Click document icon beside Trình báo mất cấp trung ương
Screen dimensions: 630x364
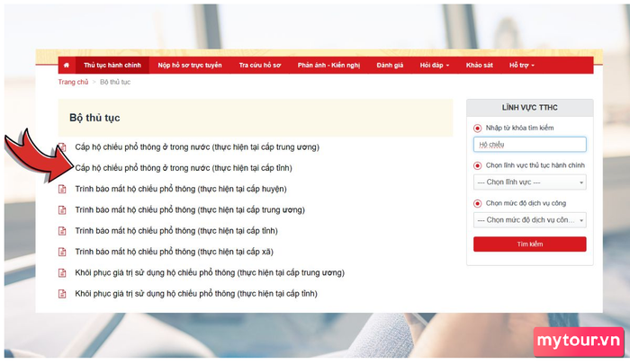[x=62, y=209]
